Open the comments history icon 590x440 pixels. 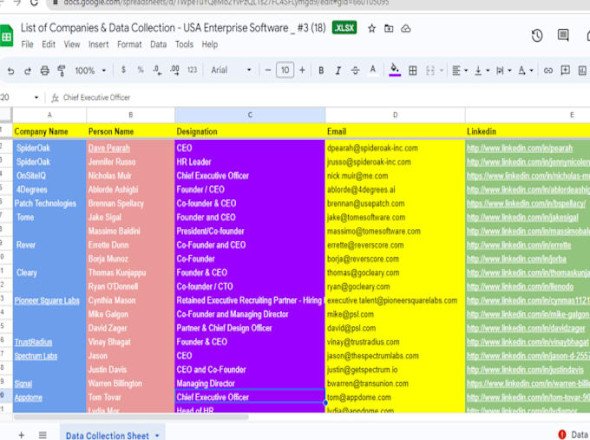[x=563, y=35]
